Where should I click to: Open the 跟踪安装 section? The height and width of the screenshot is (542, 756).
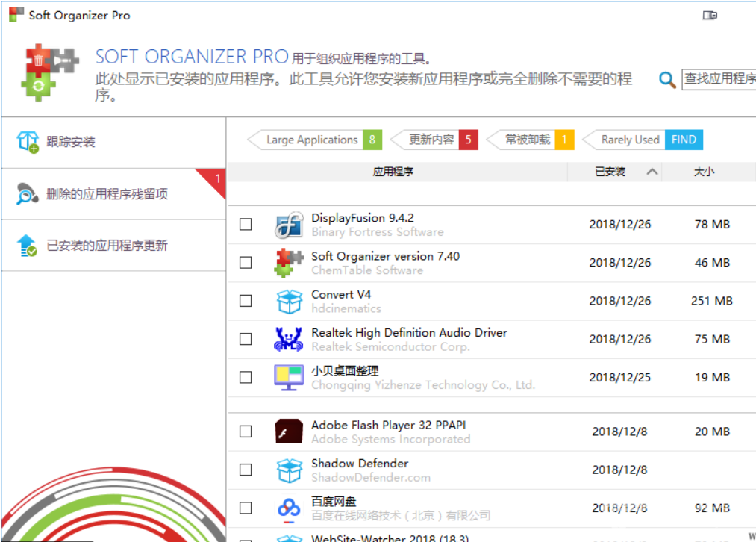(113, 142)
